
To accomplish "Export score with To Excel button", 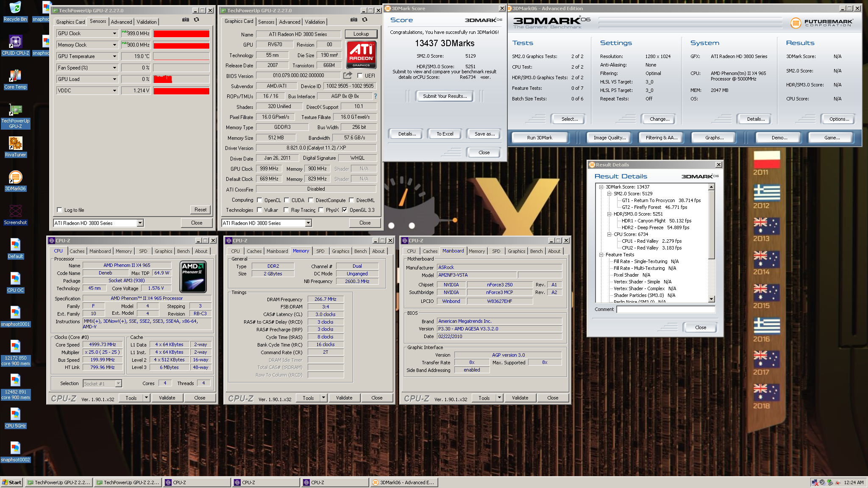I will coord(445,134).
